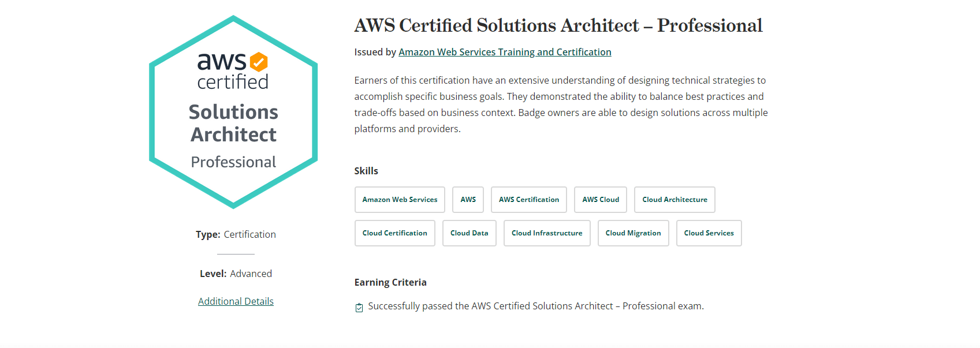The image size is (980, 348).
Task: Click the Skills section heading
Action: point(366,171)
